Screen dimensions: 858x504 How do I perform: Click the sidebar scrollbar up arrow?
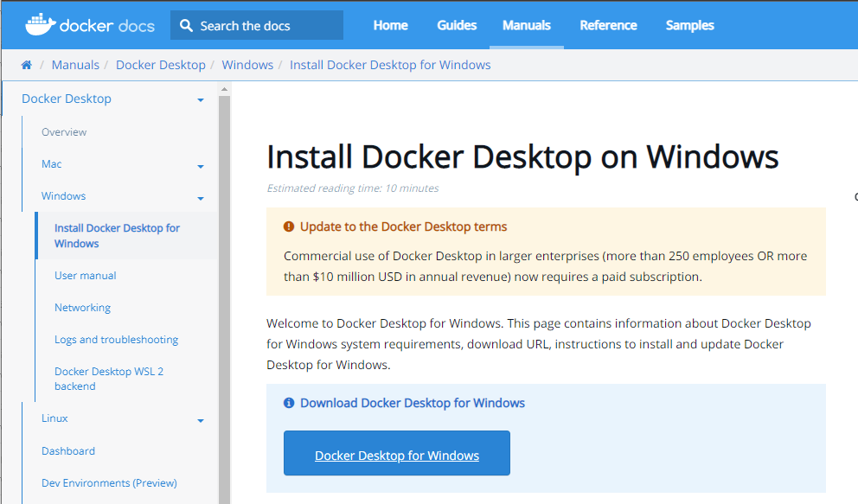point(224,89)
